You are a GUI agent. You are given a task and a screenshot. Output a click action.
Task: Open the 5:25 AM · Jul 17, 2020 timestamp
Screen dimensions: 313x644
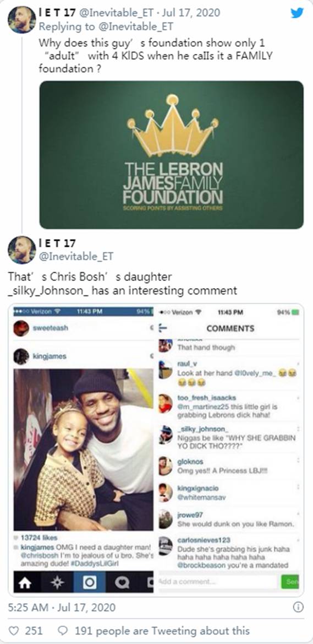click(62, 607)
